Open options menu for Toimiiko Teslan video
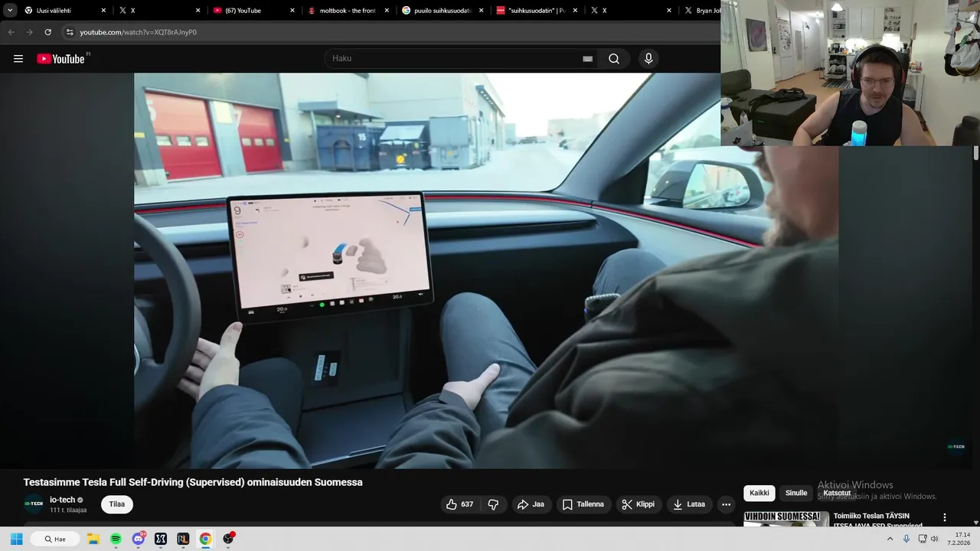 [x=945, y=517]
